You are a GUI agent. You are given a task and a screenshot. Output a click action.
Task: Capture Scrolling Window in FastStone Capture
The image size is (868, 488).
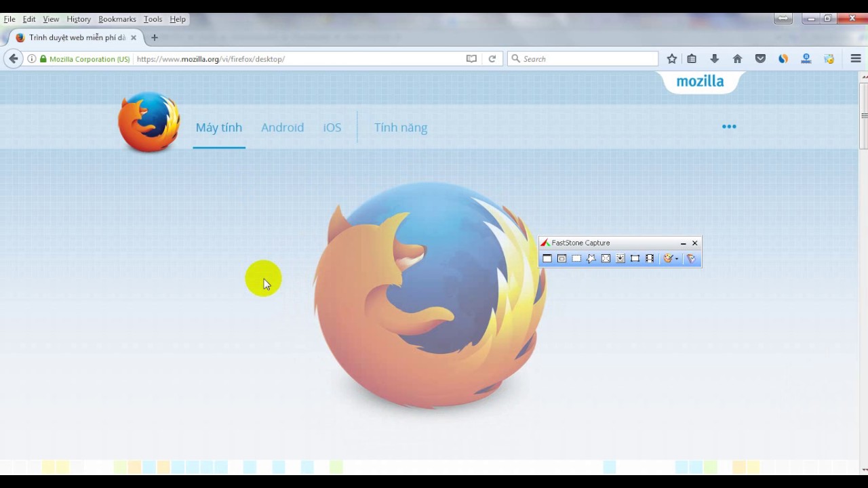point(620,258)
